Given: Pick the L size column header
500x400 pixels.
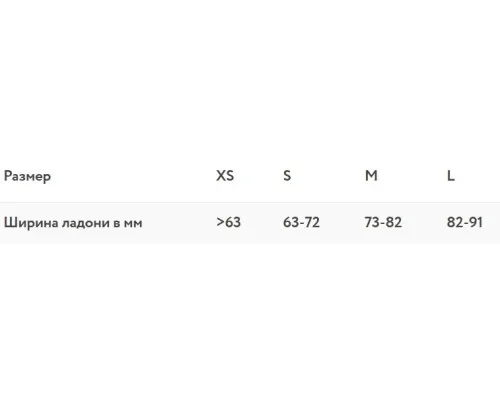Looking at the screenshot, I should 451,175.
